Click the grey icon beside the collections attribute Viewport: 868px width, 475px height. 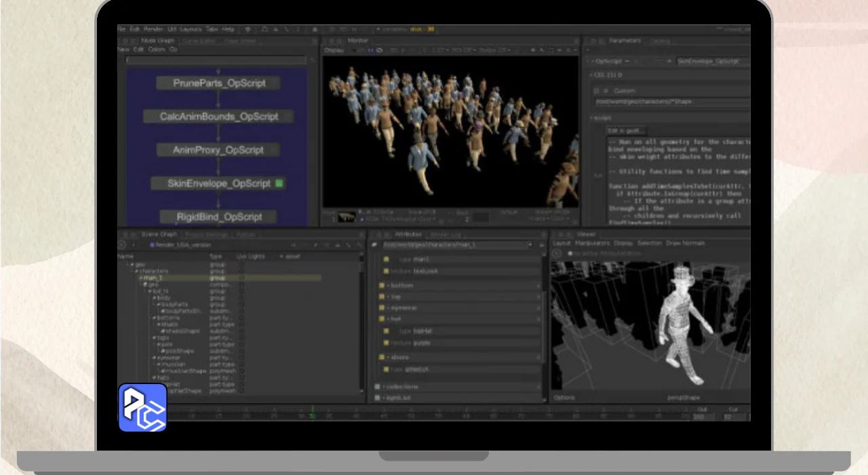click(378, 387)
